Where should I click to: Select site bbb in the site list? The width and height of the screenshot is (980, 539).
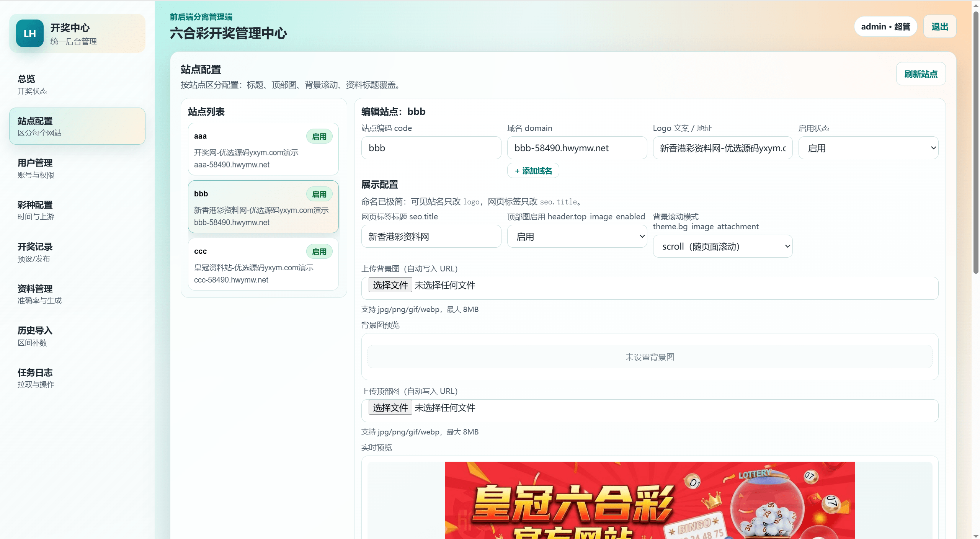263,207
